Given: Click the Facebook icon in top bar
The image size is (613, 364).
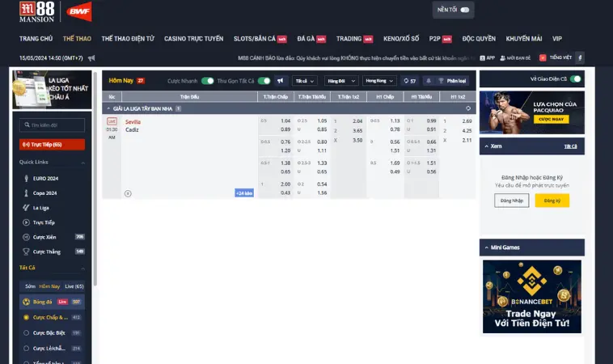Looking at the screenshot, I should 579,58.
